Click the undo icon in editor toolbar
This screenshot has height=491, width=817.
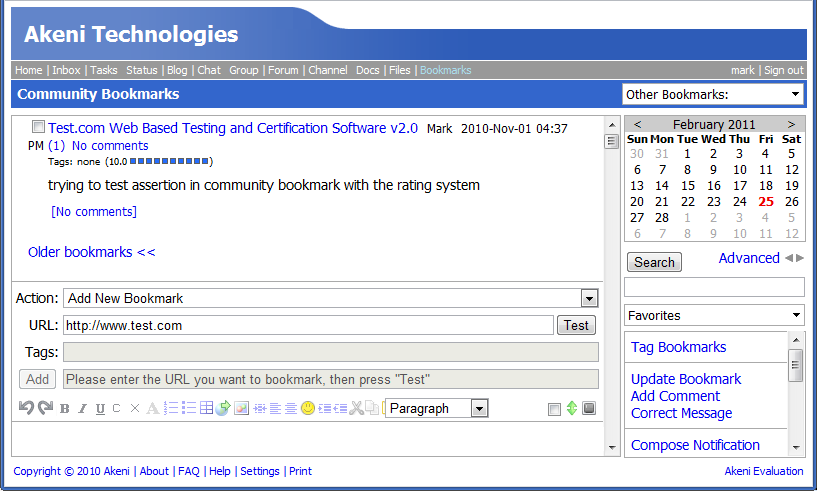click(27, 408)
